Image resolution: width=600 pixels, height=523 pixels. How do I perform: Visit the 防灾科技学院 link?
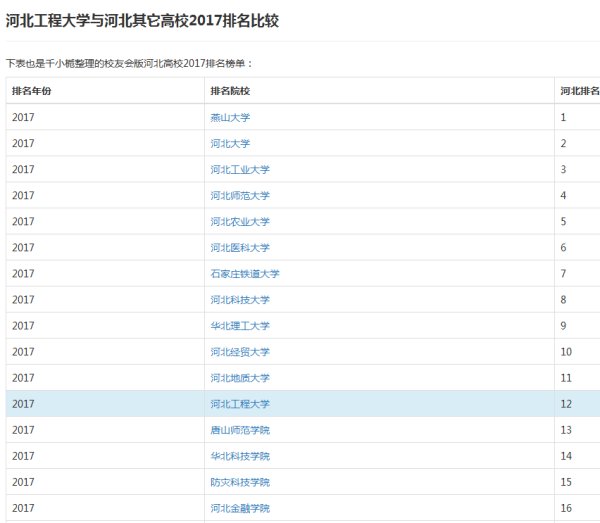[x=240, y=482]
